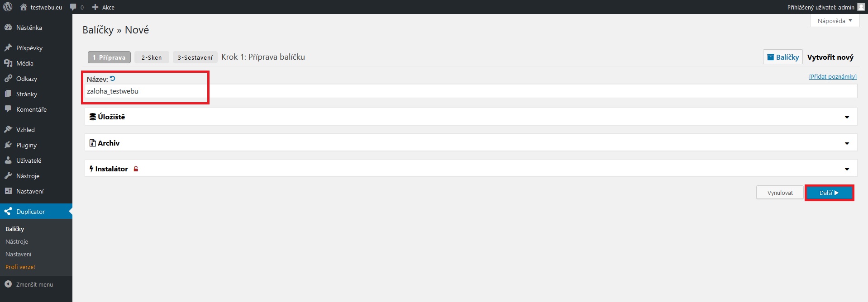Click the Přidat poznámky link

pyautogui.click(x=833, y=76)
